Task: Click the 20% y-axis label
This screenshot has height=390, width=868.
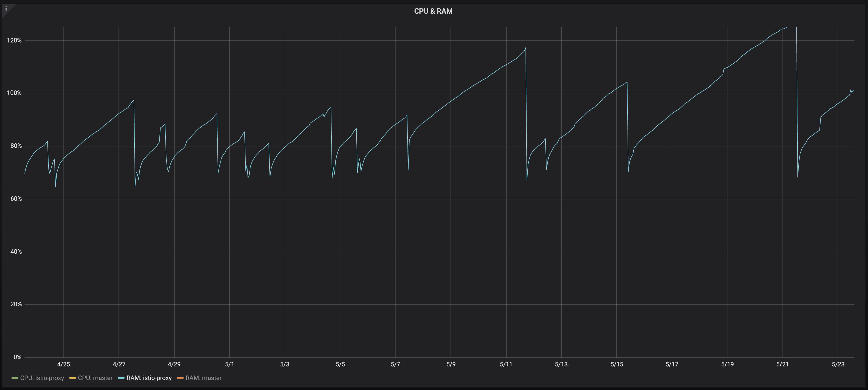Action: pyautogui.click(x=16, y=304)
